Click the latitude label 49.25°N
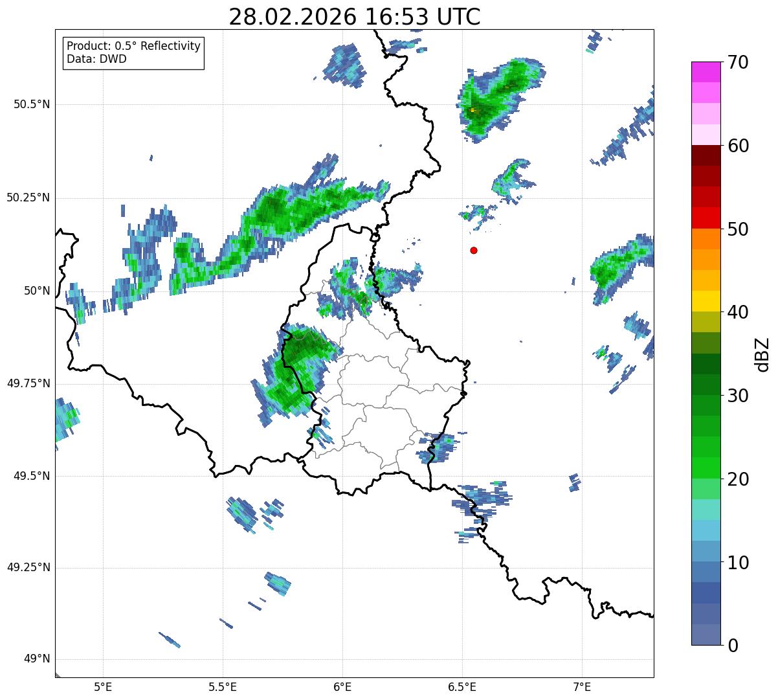Viewport: 778px width, 700px height. click(28, 568)
